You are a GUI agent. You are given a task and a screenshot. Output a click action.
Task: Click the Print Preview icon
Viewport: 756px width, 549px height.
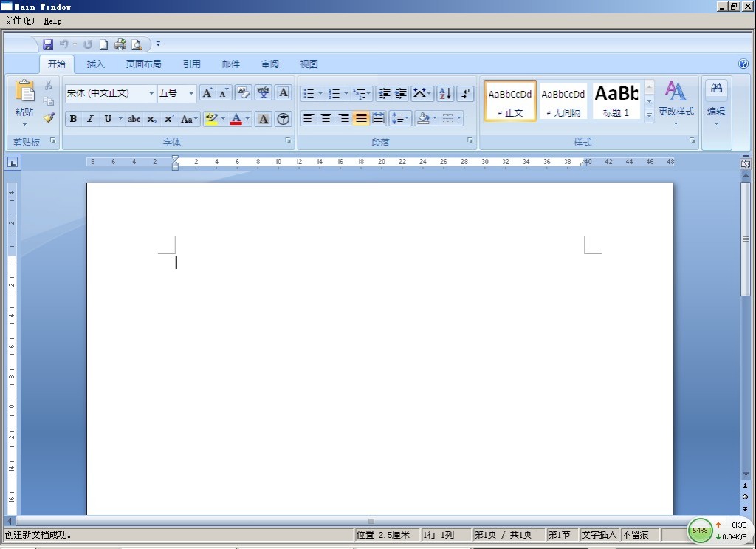[137, 44]
